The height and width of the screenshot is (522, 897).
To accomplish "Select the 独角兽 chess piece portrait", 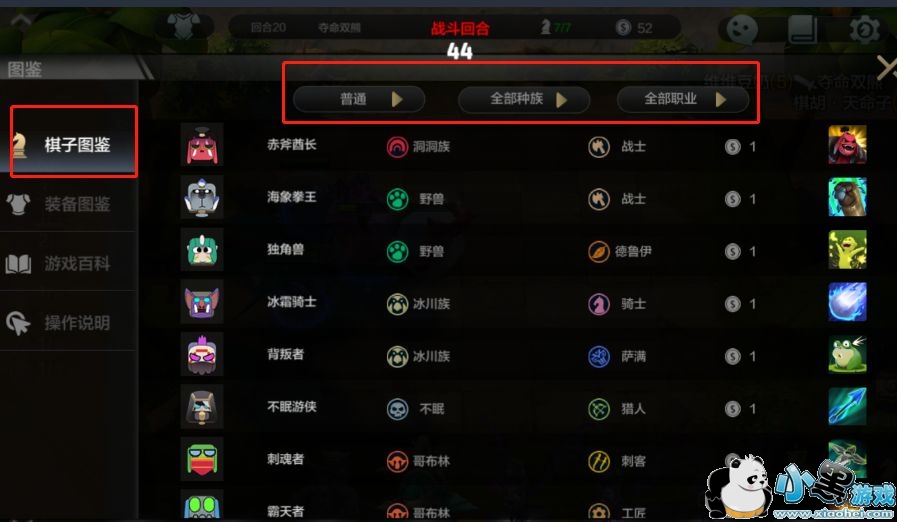I will [x=202, y=250].
